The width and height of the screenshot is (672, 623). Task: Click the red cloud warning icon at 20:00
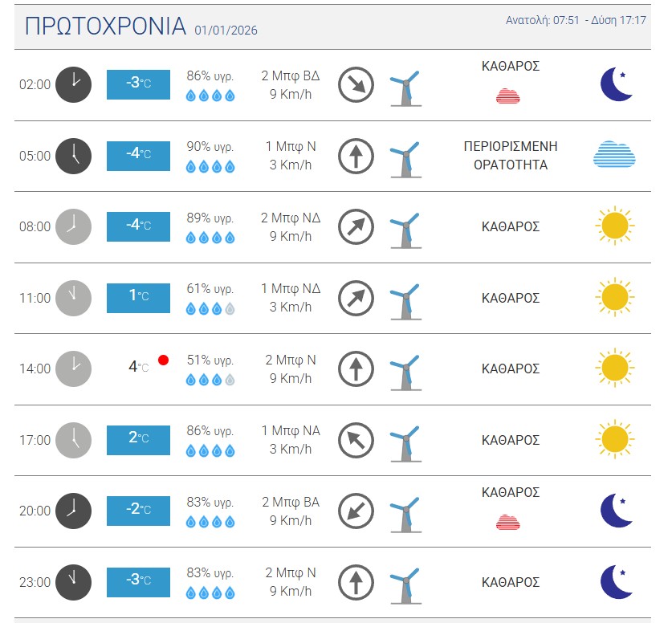click(x=508, y=522)
